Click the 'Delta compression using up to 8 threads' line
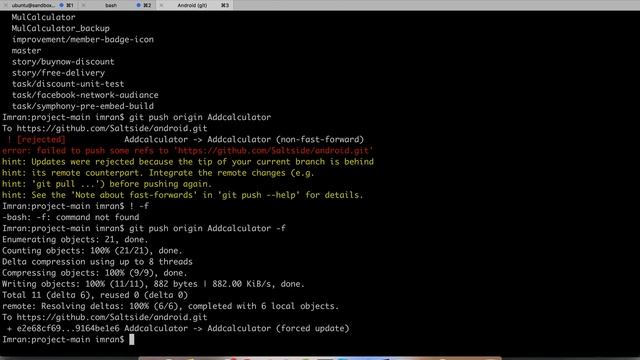Screen dimensions: 640x360 97,262
